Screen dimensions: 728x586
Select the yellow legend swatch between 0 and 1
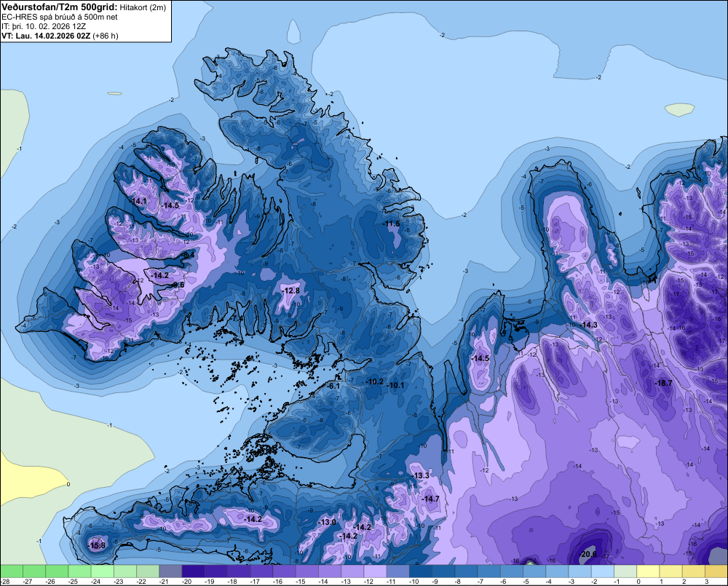pos(648,571)
